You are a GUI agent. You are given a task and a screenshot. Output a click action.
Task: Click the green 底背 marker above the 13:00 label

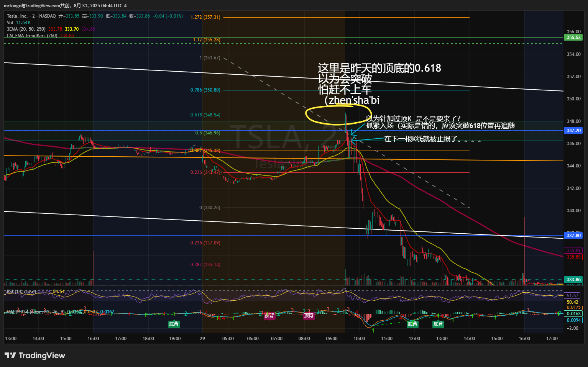pos(438,324)
